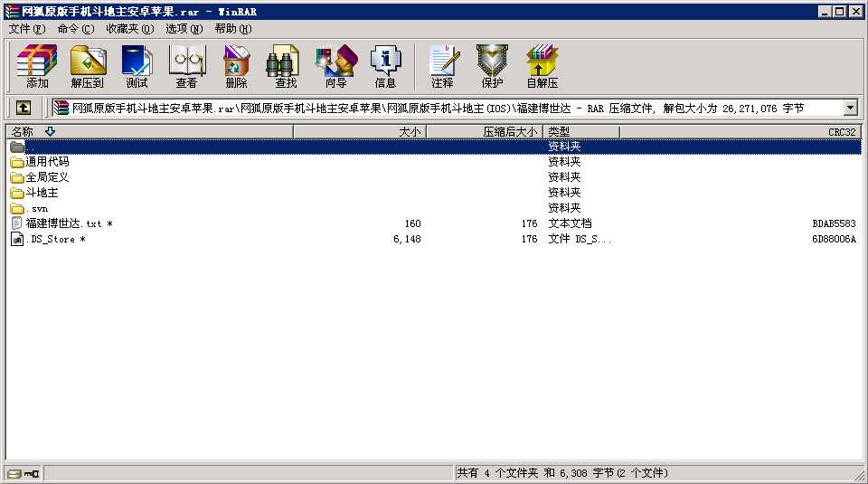Click the WinRAR icon in title bar

(x=12, y=11)
